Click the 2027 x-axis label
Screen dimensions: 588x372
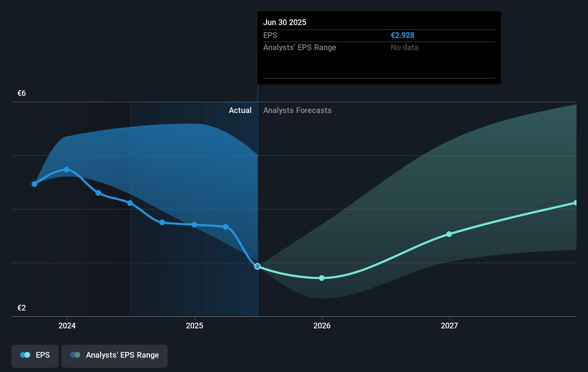[449, 326]
